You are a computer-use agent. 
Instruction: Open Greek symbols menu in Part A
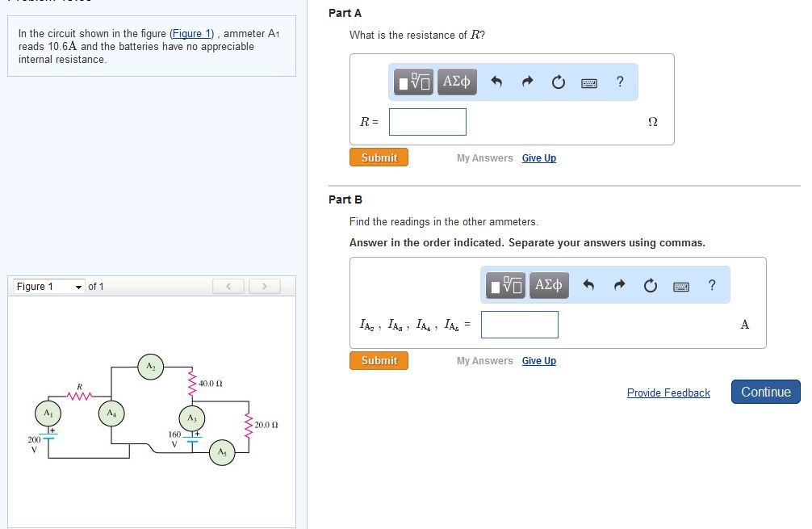tap(457, 82)
